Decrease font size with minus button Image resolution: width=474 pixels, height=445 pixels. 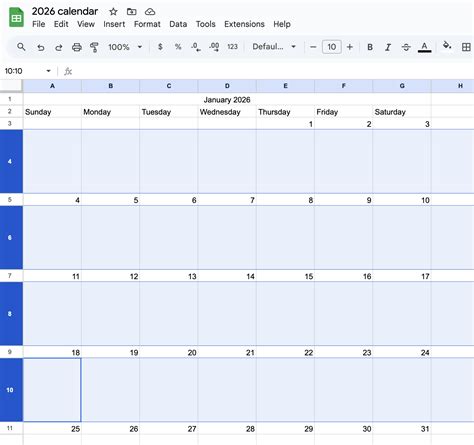[313, 47]
